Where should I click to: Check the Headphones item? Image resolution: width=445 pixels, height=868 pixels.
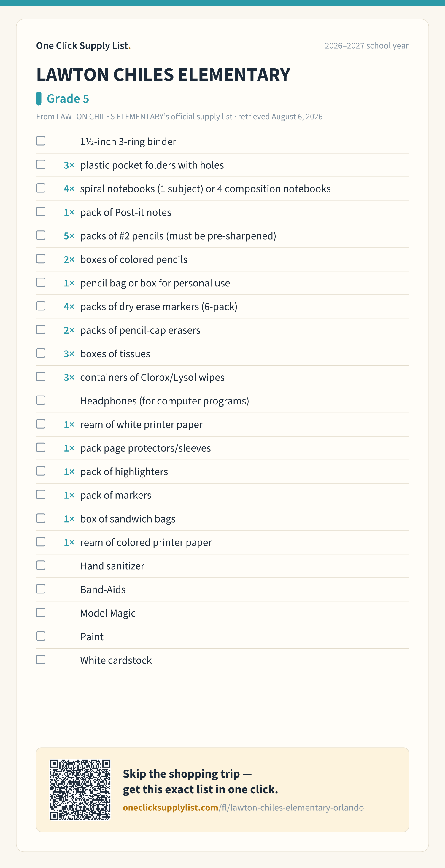(x=41, y=400)
